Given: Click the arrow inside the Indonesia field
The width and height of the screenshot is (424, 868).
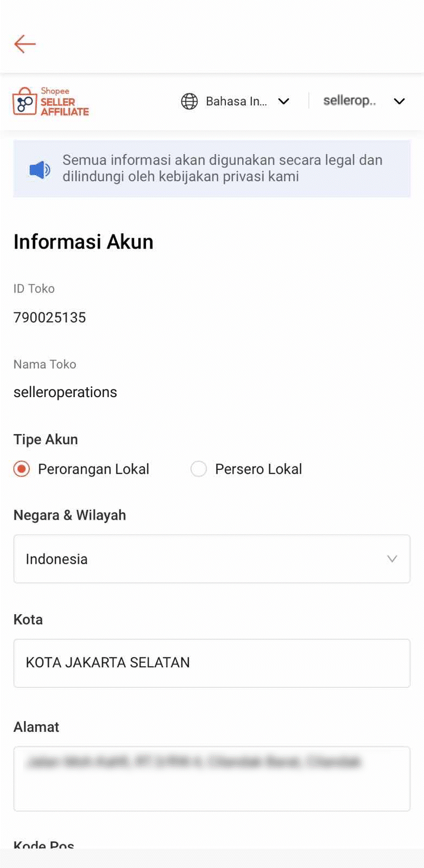Looking at the screenshot, I should click(392, 559).
